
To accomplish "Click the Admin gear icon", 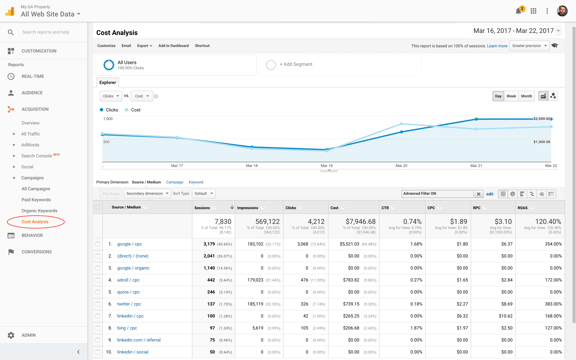I will [11, 335].
